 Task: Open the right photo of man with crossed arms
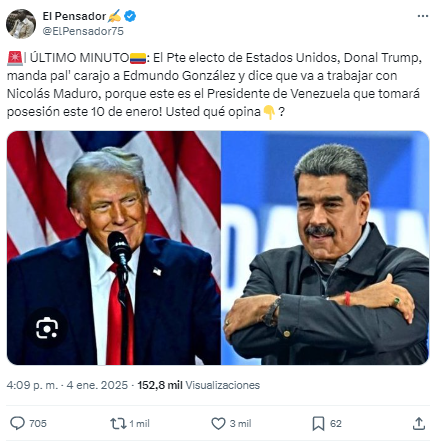tap(325, 248)
